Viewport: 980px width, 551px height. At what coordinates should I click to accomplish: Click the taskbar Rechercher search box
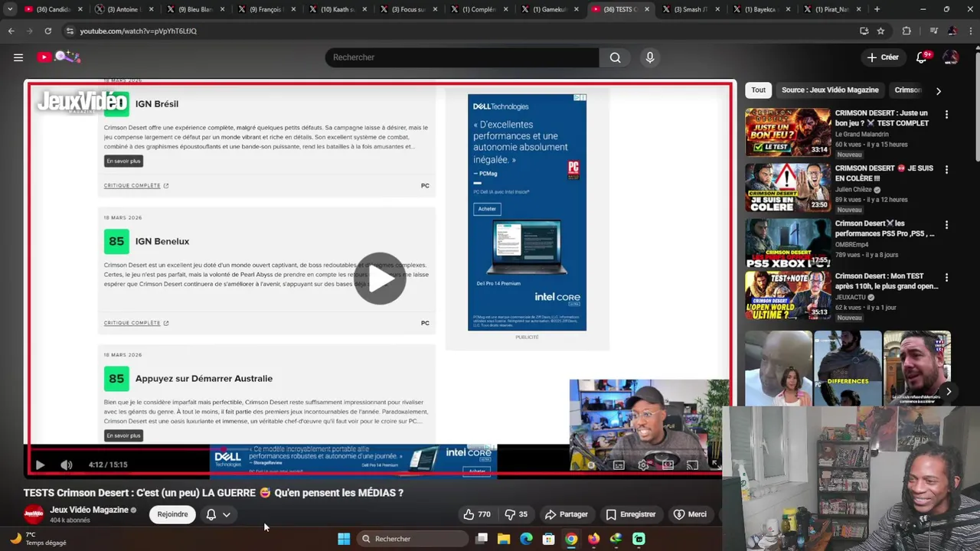point(412,539)
